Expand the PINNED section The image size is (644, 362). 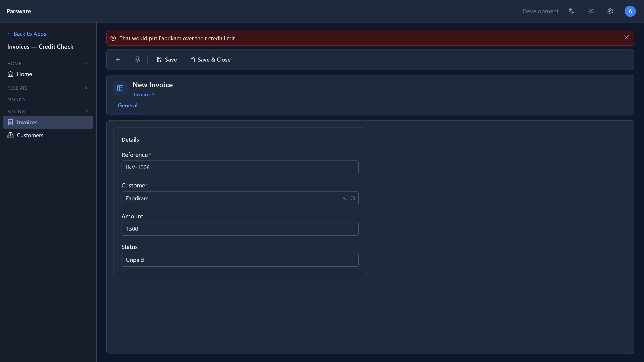tap(48, 100)
